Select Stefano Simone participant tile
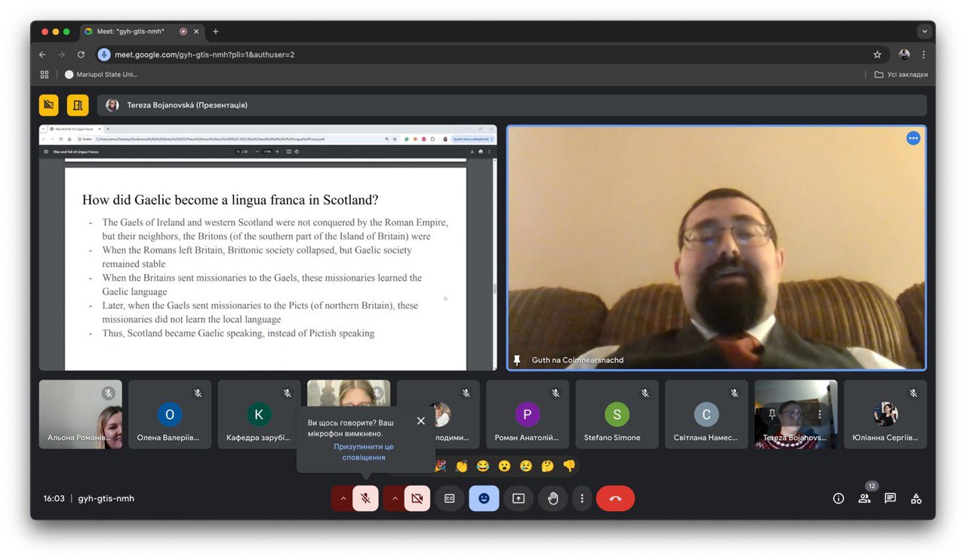The width and height of the screenshot is (966, 560). (617, 414)
